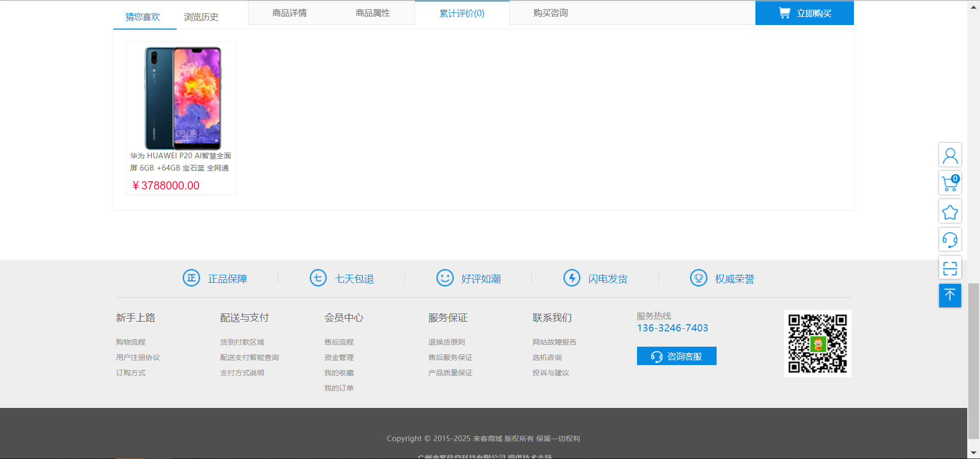Screen dimensions: 980x459
Task: Open the 累计评价(0) tab
Action: (462, 13)
